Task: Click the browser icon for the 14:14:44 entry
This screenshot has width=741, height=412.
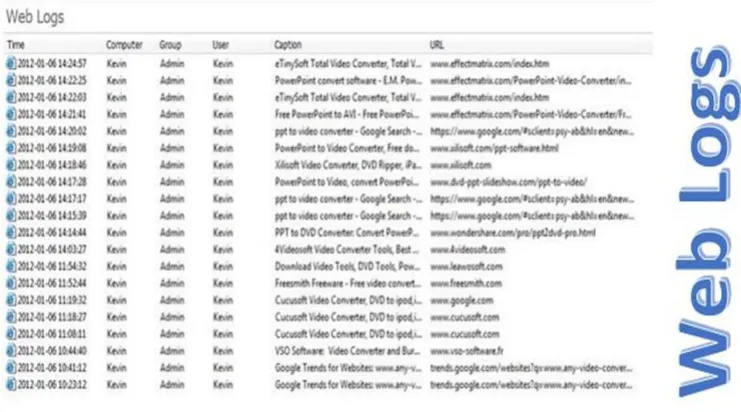Action: tap(11, 232)
